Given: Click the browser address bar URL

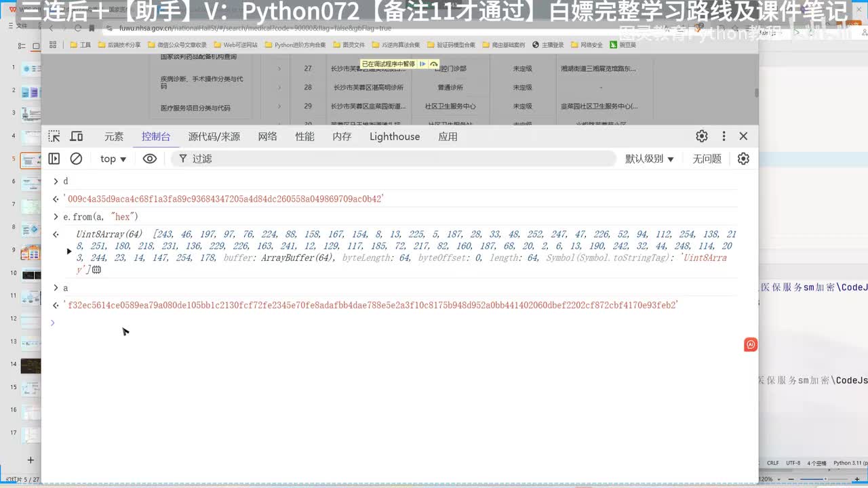Looking at the screenshot, I should coord(255,28).
